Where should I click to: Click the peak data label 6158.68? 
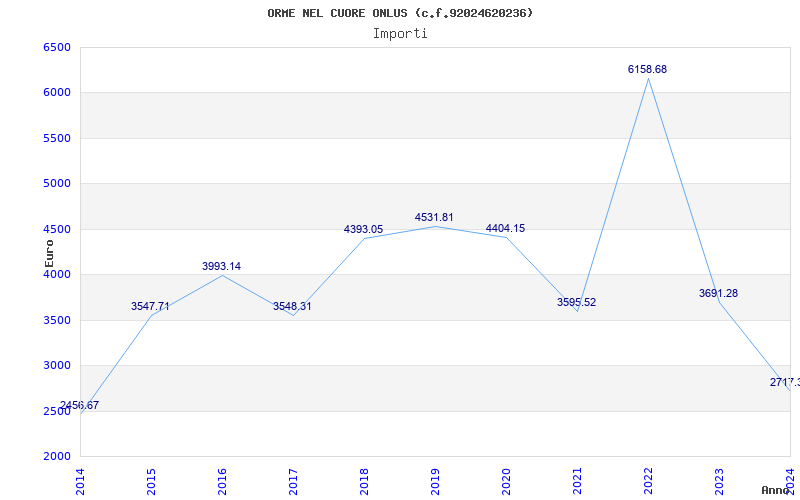[647, 69]
